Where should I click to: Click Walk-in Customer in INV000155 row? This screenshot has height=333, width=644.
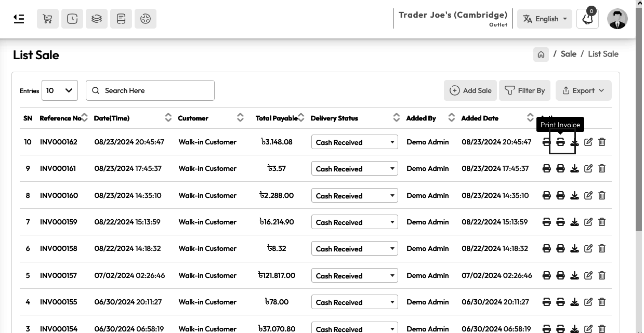[x=207, y=302]
